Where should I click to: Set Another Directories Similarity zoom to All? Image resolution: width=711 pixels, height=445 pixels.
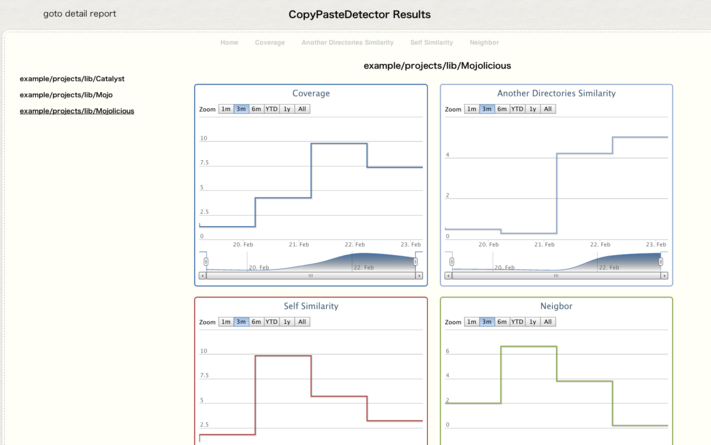point(548,109)
